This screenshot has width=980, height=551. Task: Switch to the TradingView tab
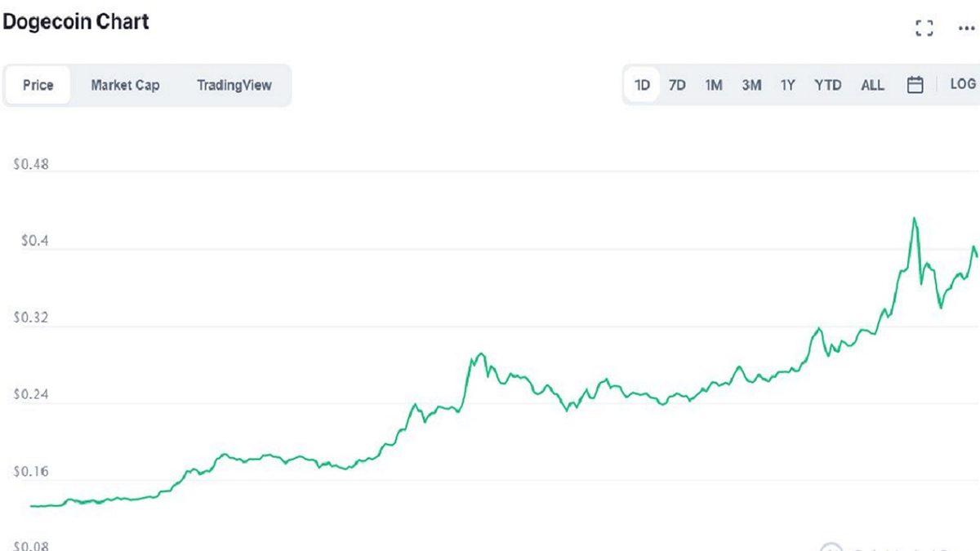(234, 84)
